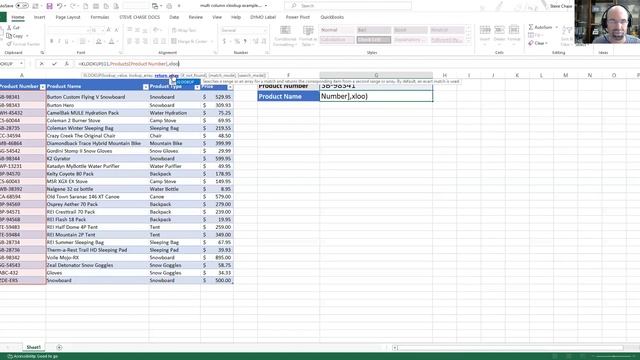Open the QuickBooks ribbon tab
Viewport: 640px width, 360px height.
pyautogui.click(x=332, y=17)
